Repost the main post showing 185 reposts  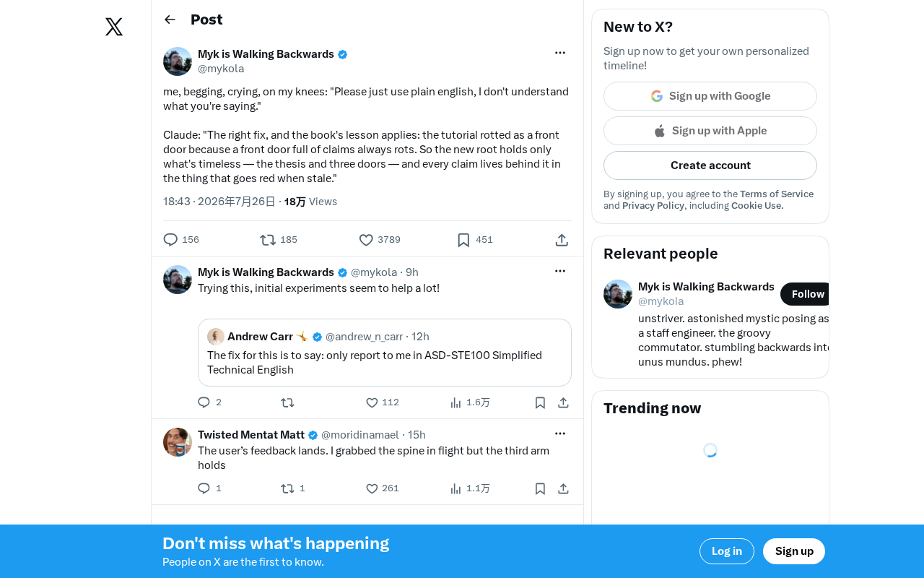(x=279, y=240)
